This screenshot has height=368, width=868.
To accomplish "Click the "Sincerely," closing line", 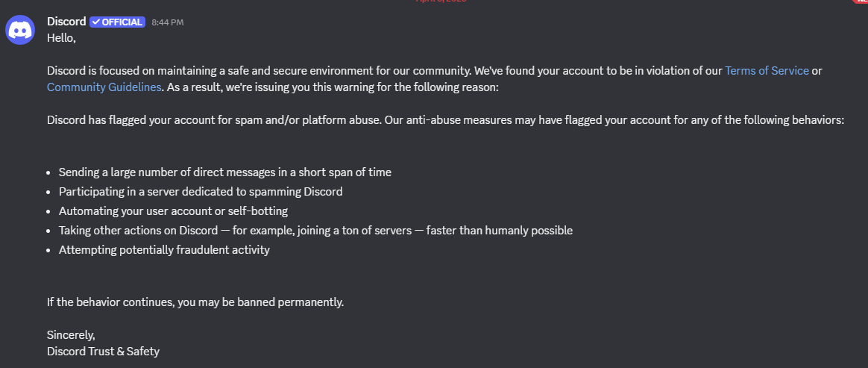I will tap(71, 334).
